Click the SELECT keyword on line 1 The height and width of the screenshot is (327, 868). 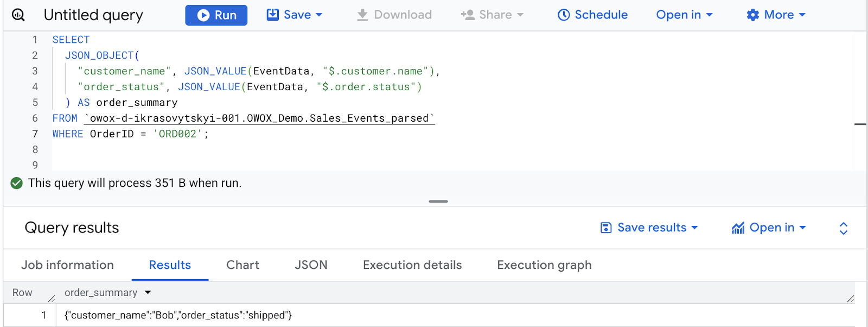pyautogui.click(x=71, y=40)
